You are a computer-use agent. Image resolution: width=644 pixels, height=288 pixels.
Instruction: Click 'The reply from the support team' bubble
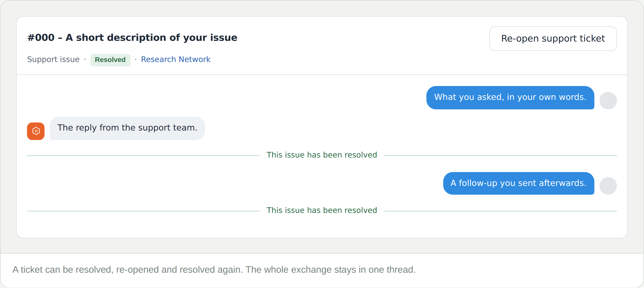pos(127,128)
